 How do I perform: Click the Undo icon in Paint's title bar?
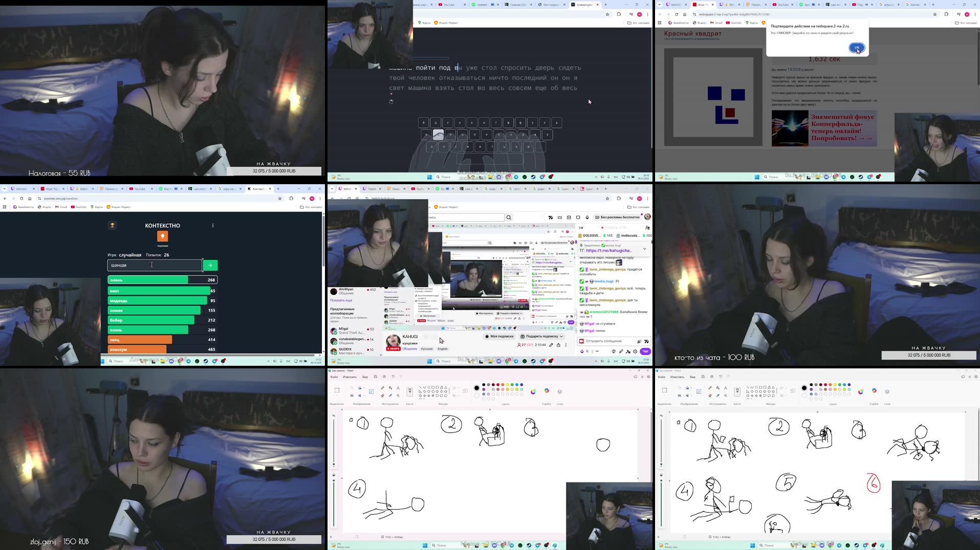coord(393,377)
